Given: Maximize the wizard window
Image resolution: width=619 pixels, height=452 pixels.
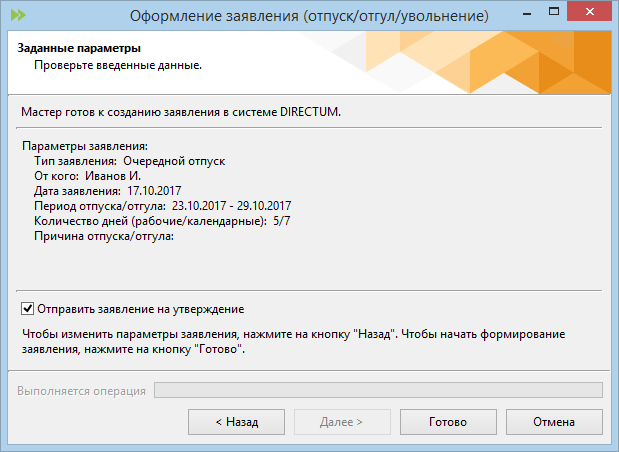Looking at the screenshot, I should [x=554, y=12].
